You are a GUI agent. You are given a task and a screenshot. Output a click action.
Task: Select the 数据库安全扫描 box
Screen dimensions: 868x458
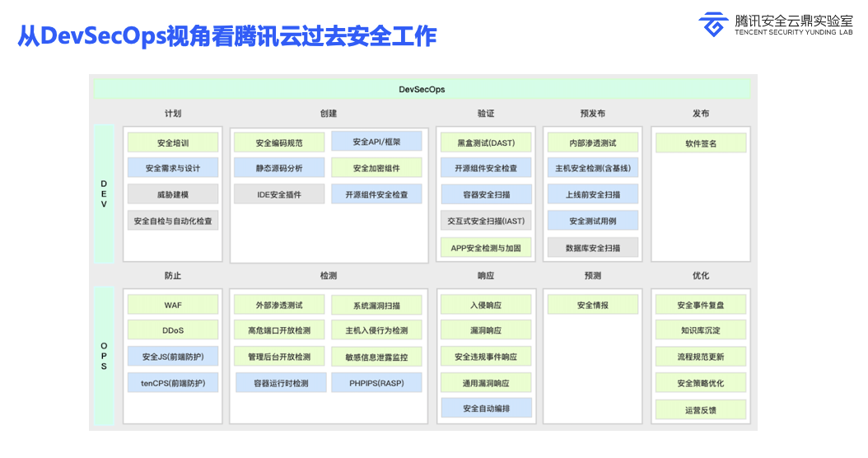(x=593, y=247)
